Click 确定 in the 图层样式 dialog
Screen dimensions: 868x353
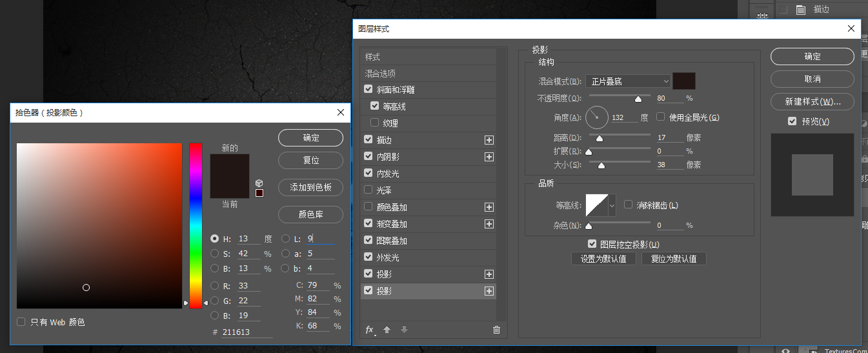tap(812, 56)
